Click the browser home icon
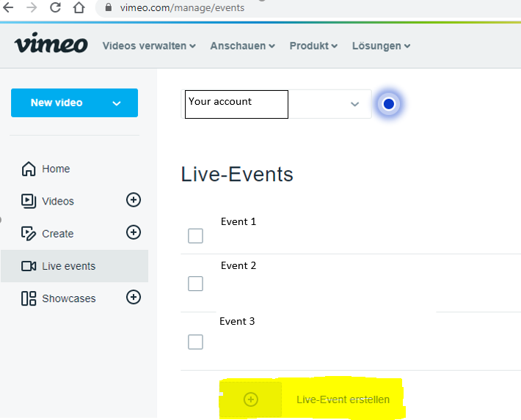This screenshot has height=420, width=521. tap(79, 8)
